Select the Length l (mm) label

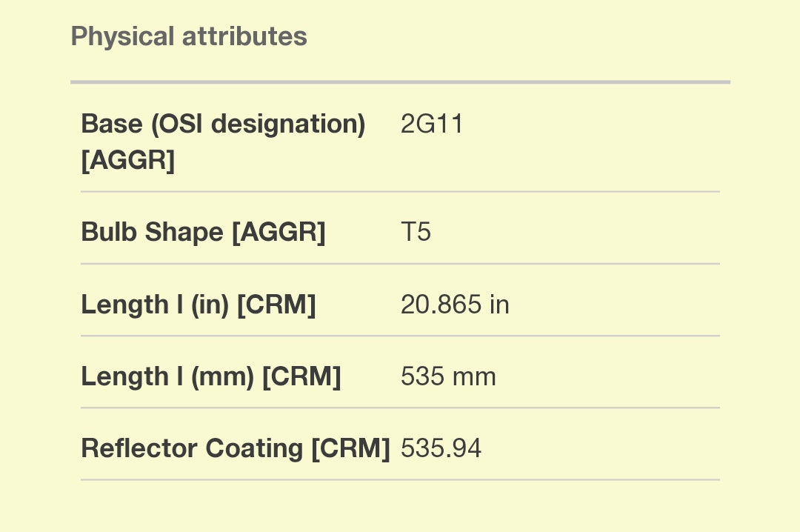click(x=169, y=376)
